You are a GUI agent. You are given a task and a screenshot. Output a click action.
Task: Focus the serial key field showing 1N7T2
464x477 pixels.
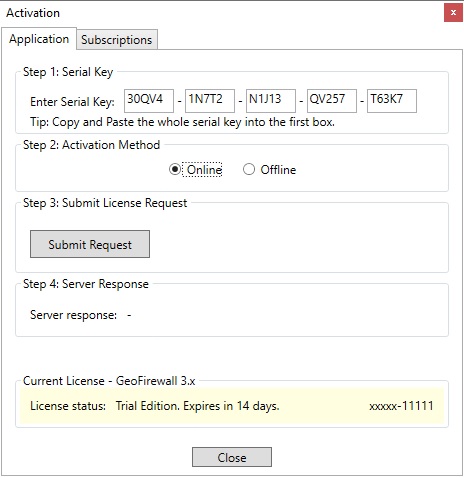click(210, 101)
